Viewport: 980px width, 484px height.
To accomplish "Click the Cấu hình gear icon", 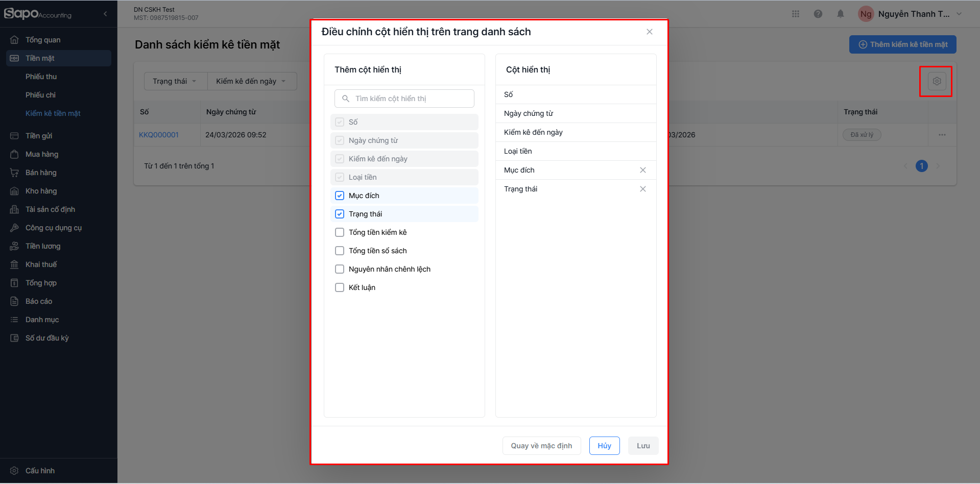I will point(14,471).
